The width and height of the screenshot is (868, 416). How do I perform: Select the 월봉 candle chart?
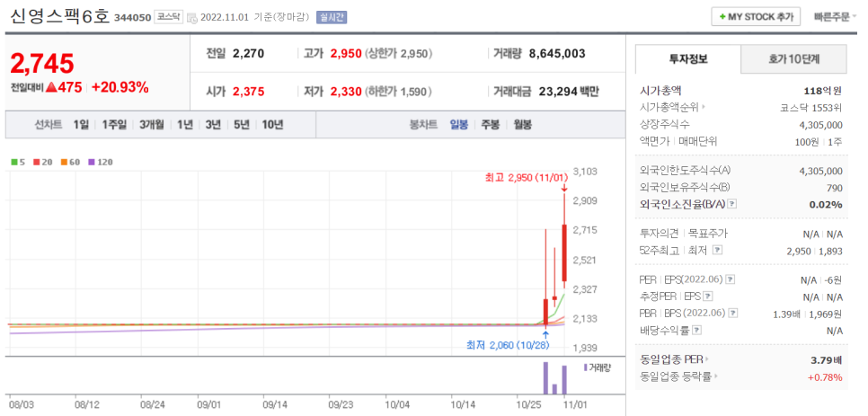pos(523,125)
